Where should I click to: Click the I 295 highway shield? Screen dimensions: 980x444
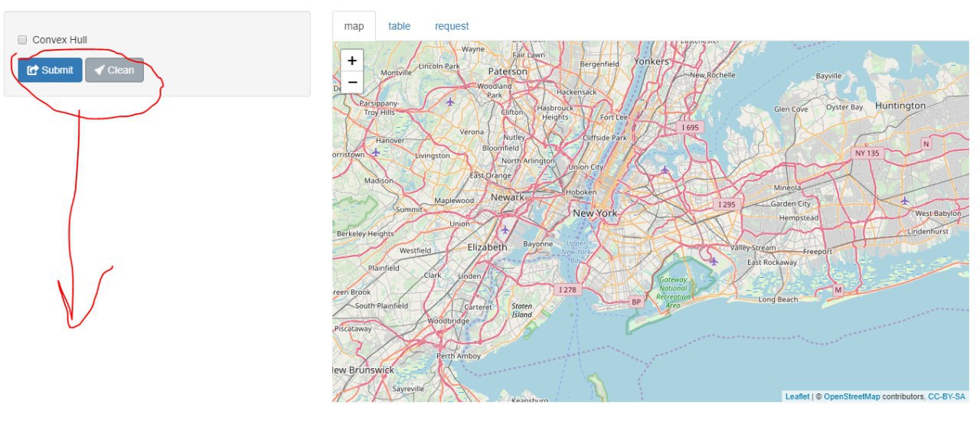pyautogui.click(x=726, y=204)
